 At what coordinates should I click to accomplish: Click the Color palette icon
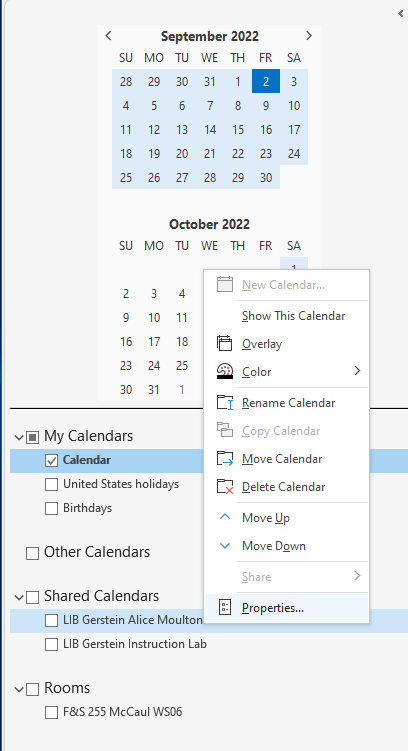click(x=225, y=371)
